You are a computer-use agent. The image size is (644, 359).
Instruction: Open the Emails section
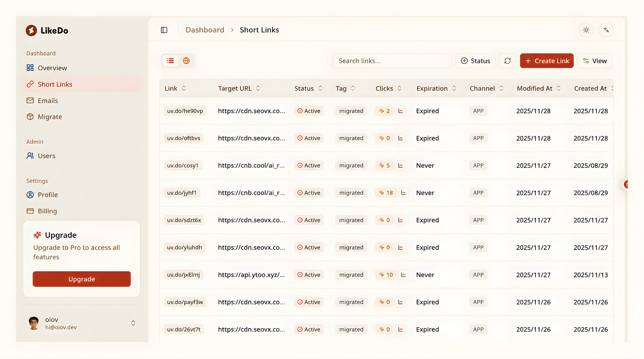pyautogui.click(x=81, y=101)
